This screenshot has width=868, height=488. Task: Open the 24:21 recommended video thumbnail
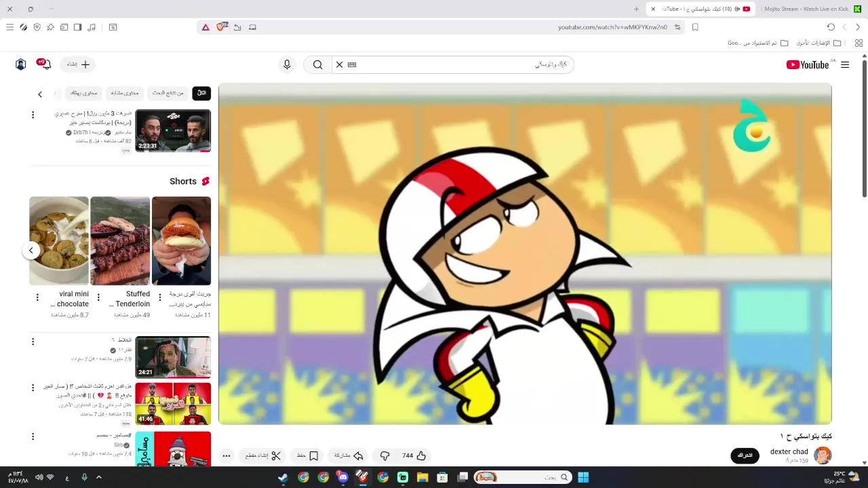(x=173, y=357)
